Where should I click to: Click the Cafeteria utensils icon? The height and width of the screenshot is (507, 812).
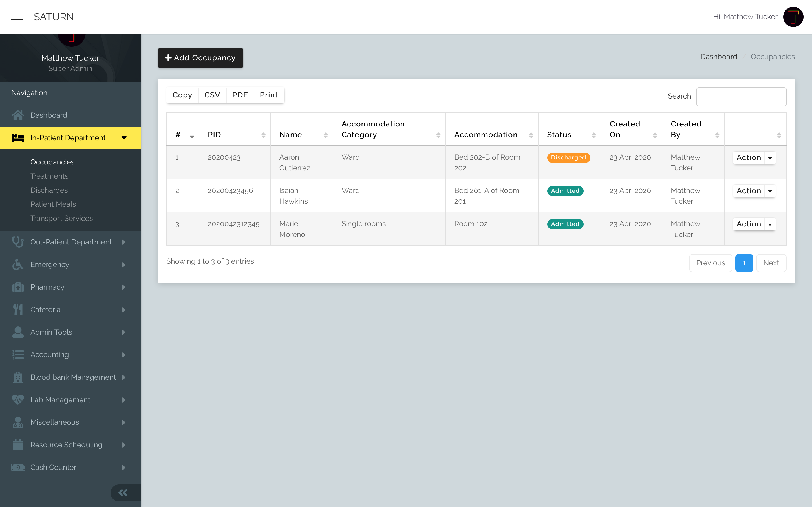coord(18,310)
